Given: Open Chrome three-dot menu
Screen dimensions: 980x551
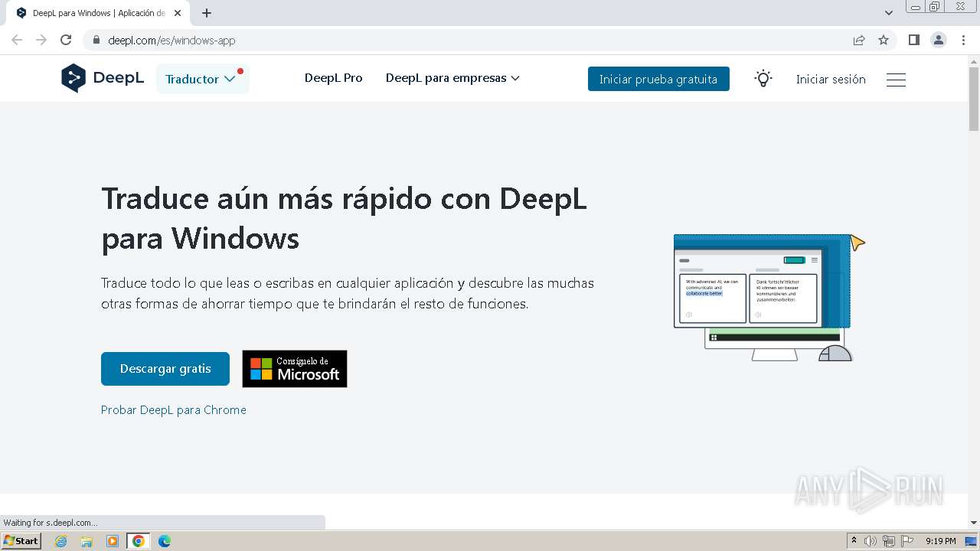Looking at the screenshot, I should coord(963,40).
